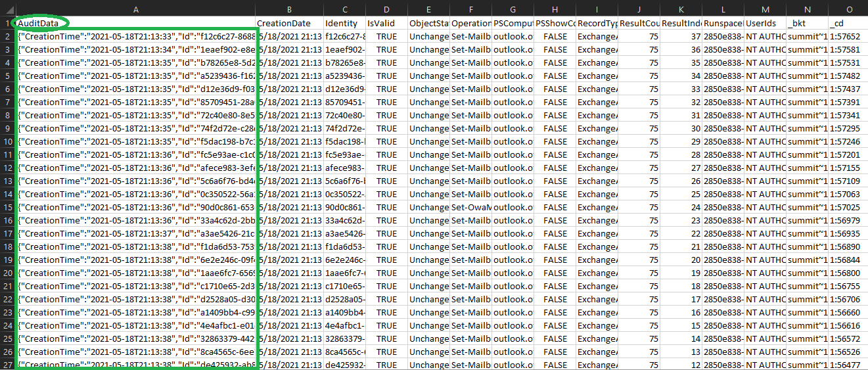This screenshot has height=370, width=868.
Task: Select PSComput outlook.o cell in row 13
Action: coord(513,181)
